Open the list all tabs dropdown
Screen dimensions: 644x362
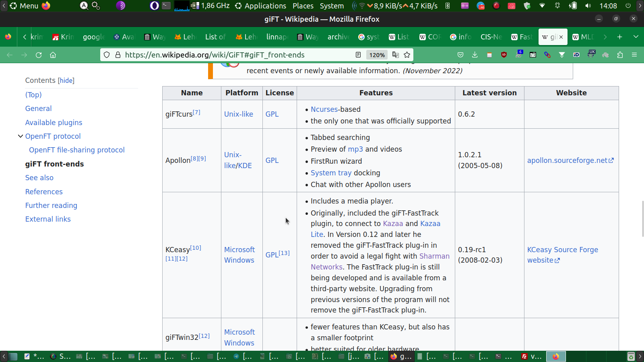click(636, 37)
